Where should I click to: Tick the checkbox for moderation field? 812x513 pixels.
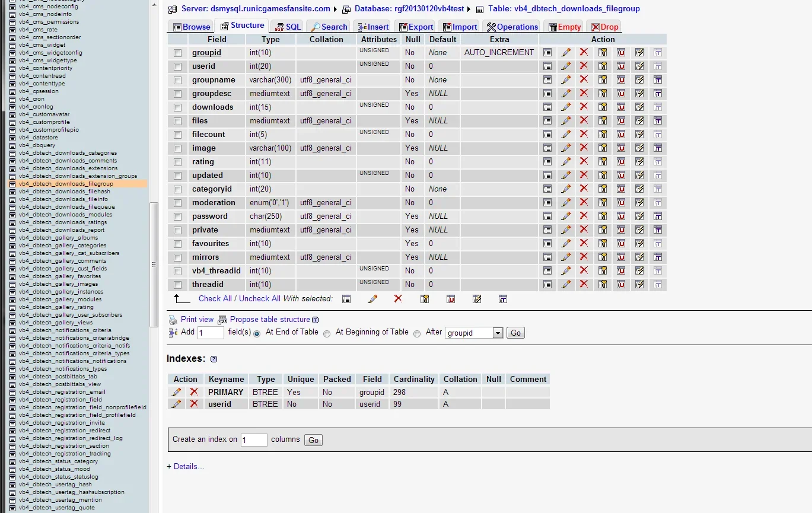click(x=177, y=203)
